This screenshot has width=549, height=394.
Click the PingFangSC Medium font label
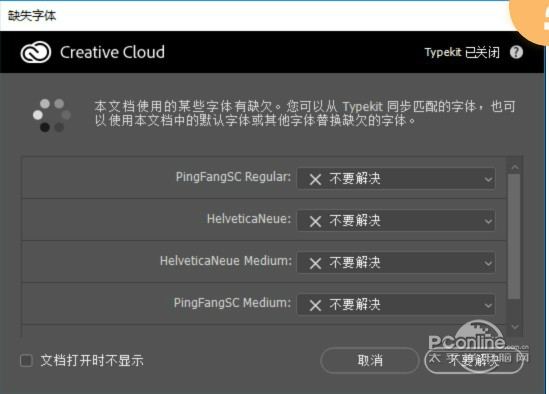(x=232, y=303)
